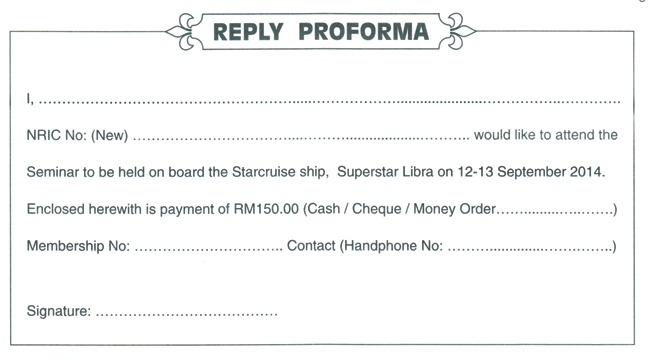Click the Superstar Libra ship name
Image resolution: width=650 pixels, height=362 pixels.
point(385,172)
